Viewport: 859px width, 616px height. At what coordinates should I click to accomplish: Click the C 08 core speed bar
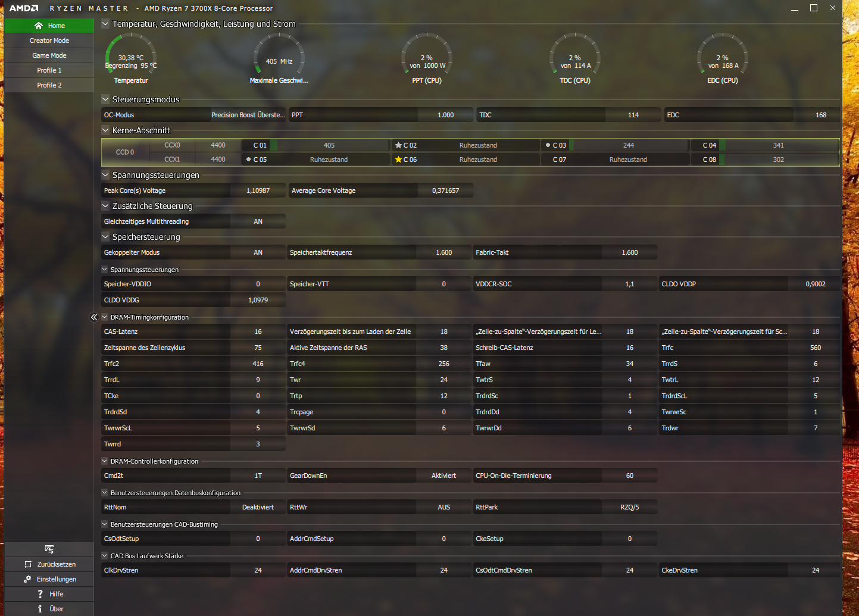click(779, 160)
